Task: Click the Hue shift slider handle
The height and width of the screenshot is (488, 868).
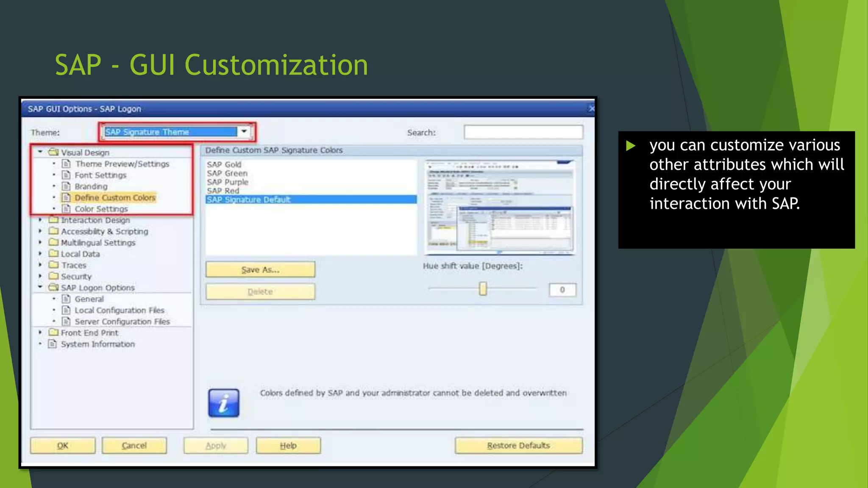Action: point(483,289)
